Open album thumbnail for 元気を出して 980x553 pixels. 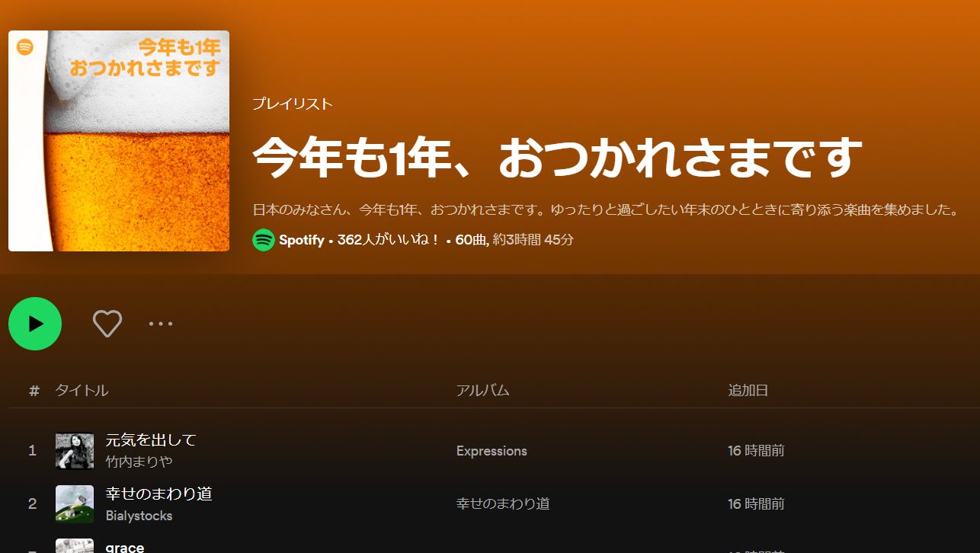coord(75,451)
